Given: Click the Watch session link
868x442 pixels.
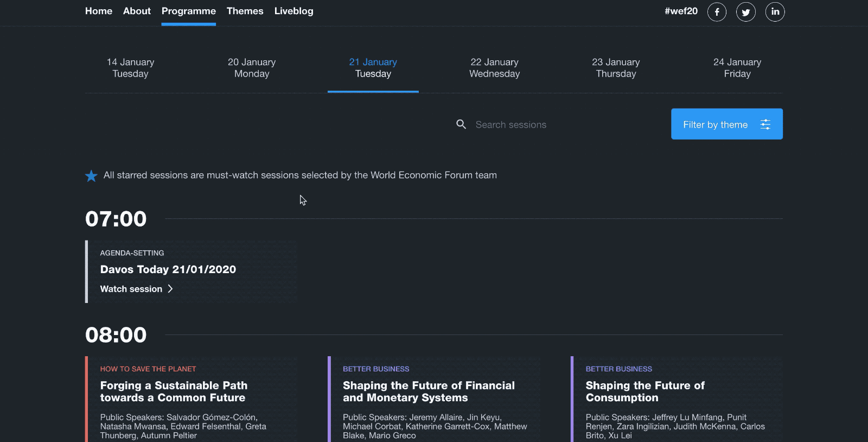Looking at the screenshot, I should pyautogui.click(x=136, y=289).
